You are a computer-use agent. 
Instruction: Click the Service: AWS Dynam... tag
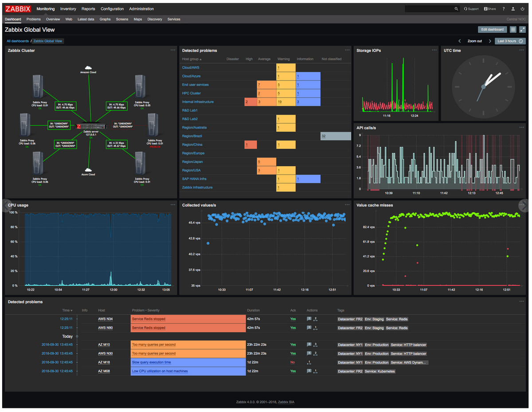tap(409, 362)
